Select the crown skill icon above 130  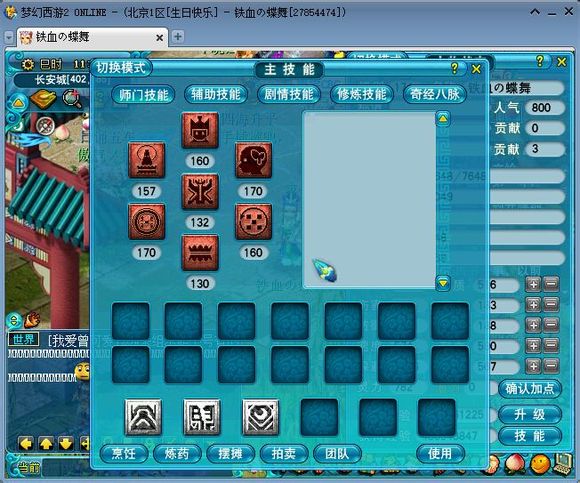[x=200, y=253]
